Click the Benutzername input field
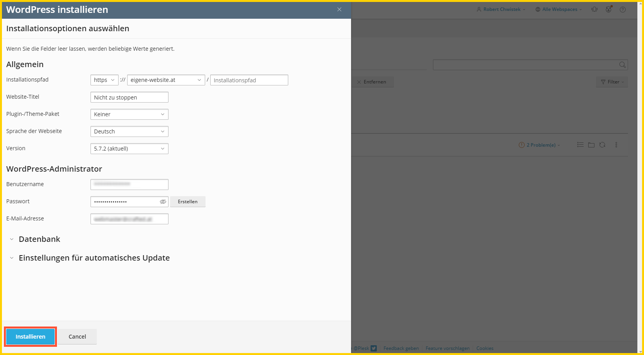Image resolution: width=644 pixels, height=355 pixels. (130, 185)
